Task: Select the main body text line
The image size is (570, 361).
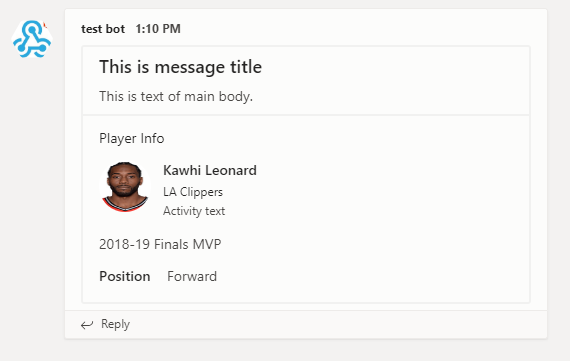Action: pos(176,96)
